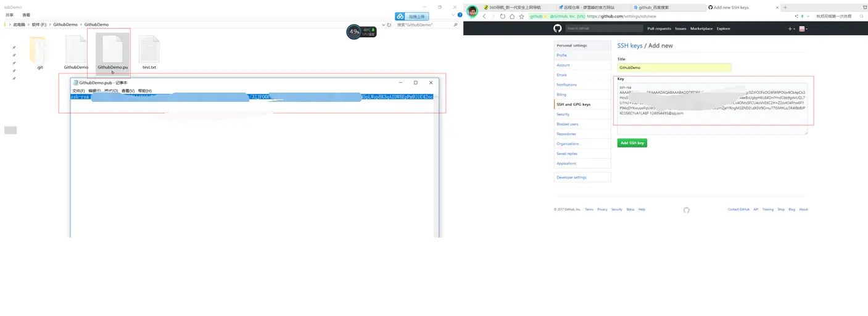Click 此电脑 in the breadcrumb path
868x316 pixels.
[x=19, y=25]
